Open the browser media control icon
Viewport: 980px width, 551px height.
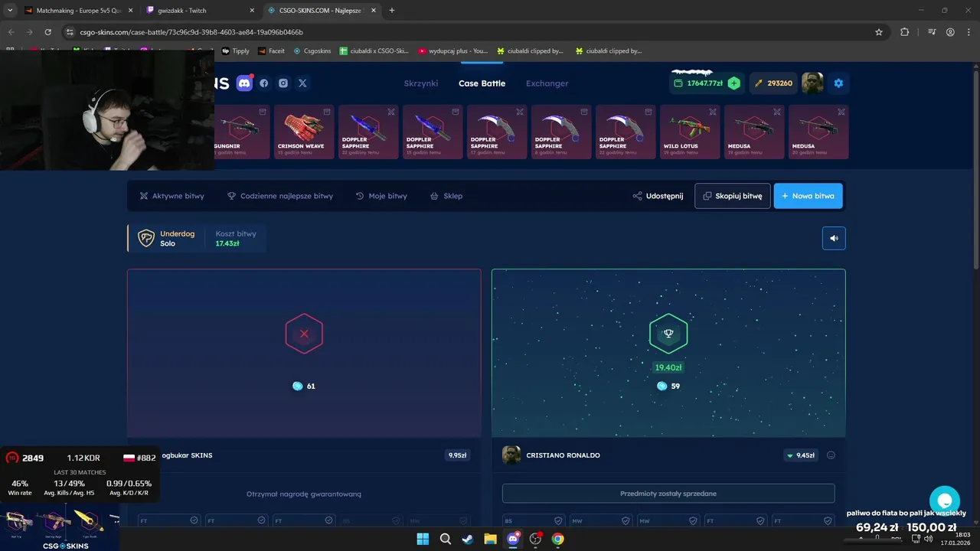pyautogui.click(x=932, y=32)
